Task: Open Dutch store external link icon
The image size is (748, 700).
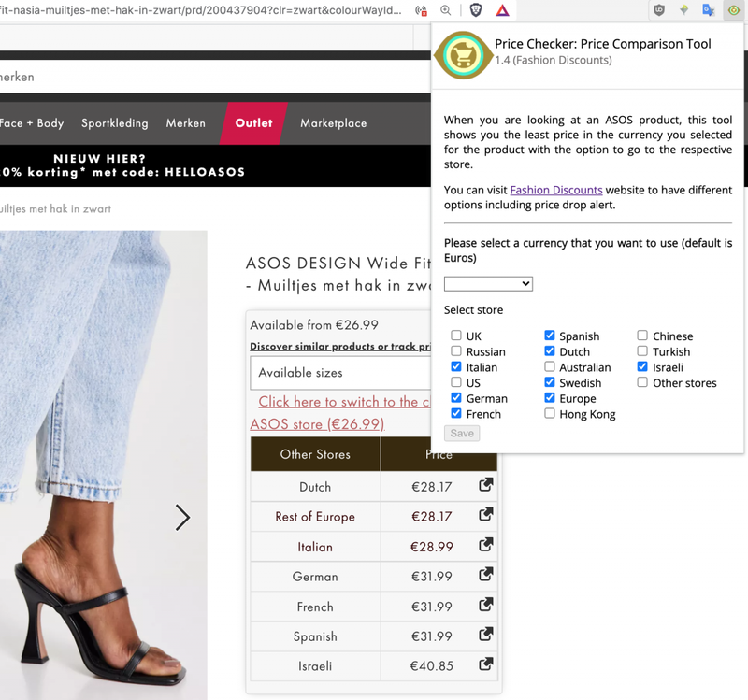Action: click(x=485, y=485)
